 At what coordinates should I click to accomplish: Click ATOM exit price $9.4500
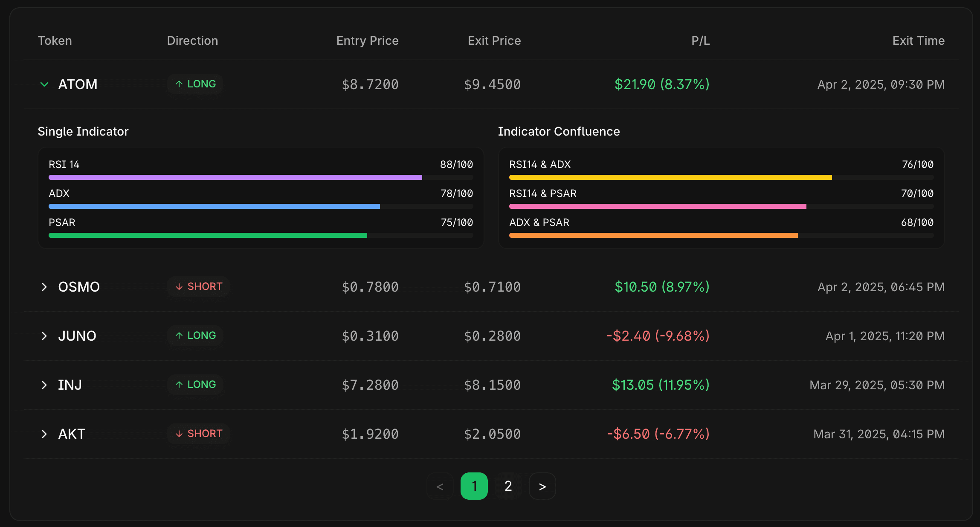point(493,84)
